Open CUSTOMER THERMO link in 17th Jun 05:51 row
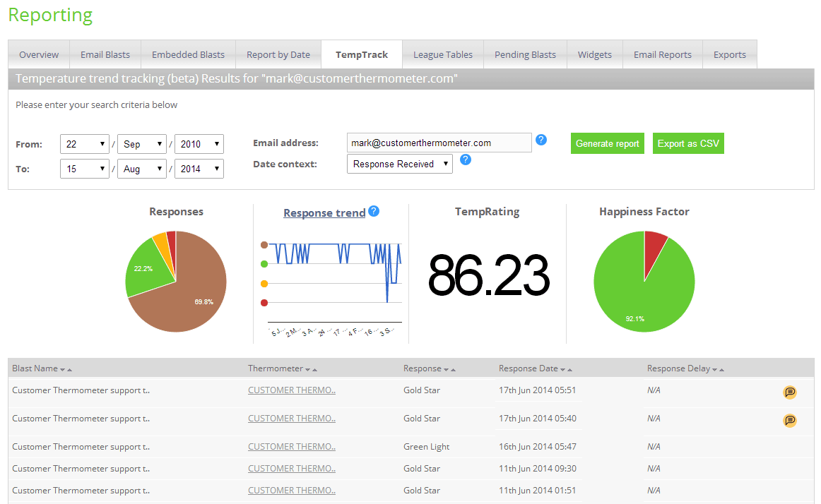Screen dimensions: 821x504 click(x=292, y=390)
